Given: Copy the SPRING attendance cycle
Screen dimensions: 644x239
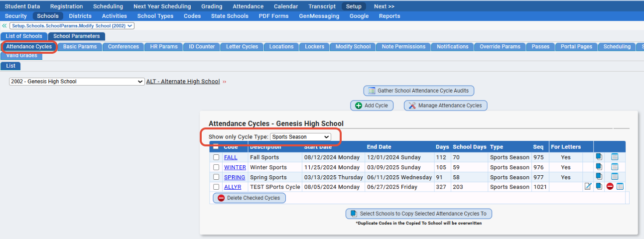Looking at the screenshot, I should click(x=599, y=177).
